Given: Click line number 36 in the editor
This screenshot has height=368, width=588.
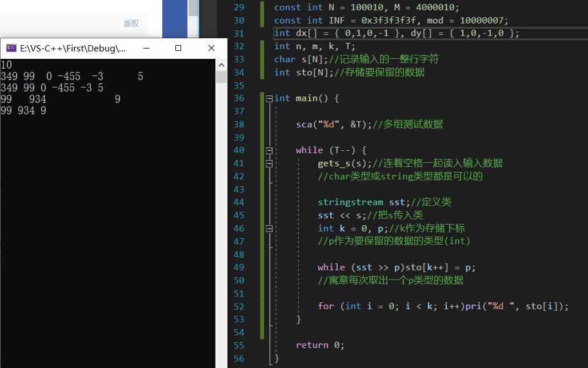Looking at the screenshot, I should (x=239, y=98).
